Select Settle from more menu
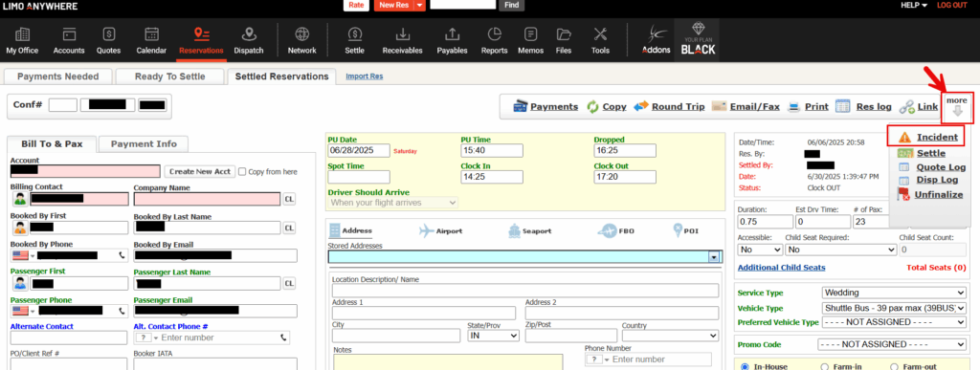 (x=922, y=153)
